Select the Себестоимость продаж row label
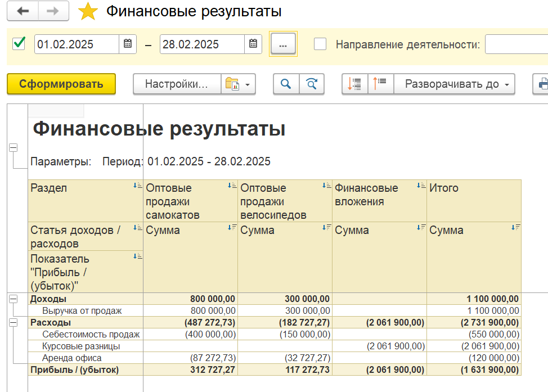Screen dimensions: 548x392 tap(91, 334)
